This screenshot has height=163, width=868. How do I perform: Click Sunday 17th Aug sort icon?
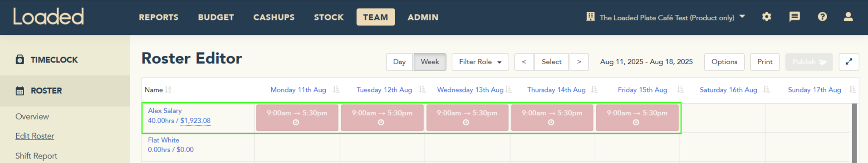click(x=853, y=90)
